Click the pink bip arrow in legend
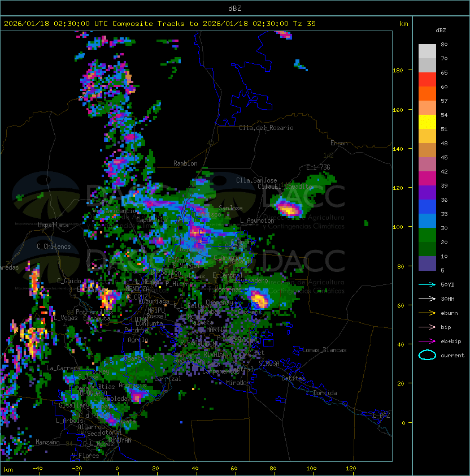The image size is (470, 476). [427, 327]
